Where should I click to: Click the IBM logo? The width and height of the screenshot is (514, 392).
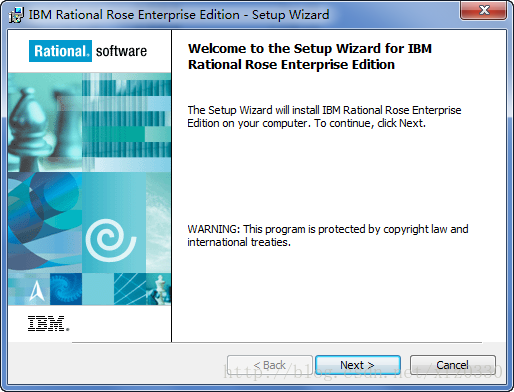pos(48,323)
